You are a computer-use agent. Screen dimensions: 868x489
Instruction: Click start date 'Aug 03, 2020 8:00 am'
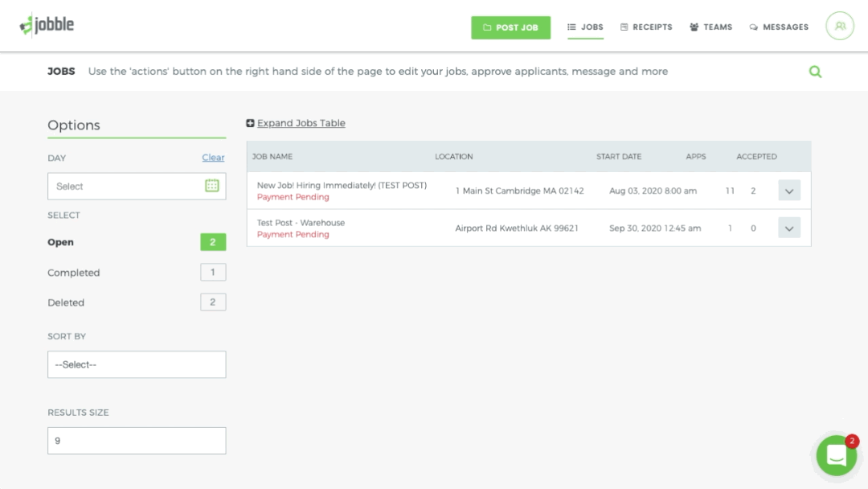click(653, 191)
